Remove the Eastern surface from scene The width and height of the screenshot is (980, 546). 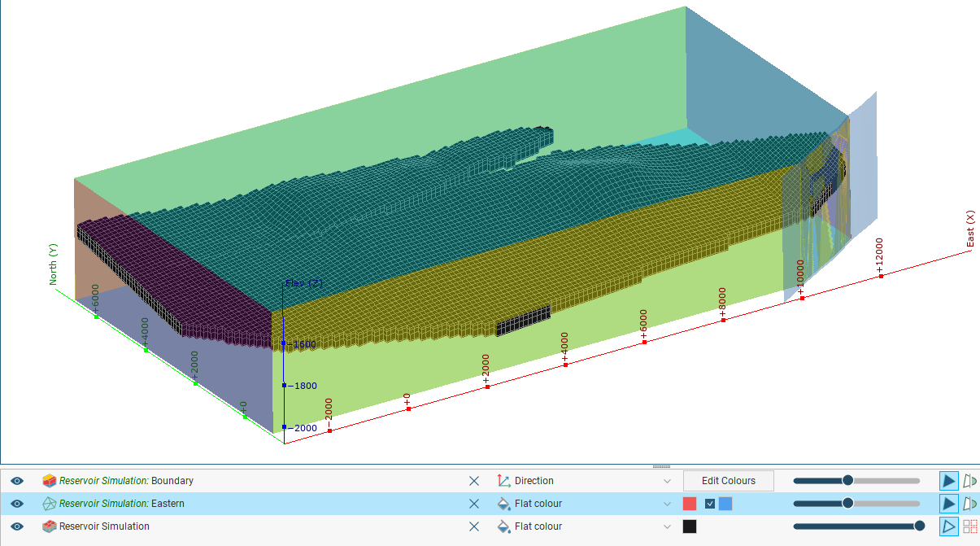pos(474,504)
